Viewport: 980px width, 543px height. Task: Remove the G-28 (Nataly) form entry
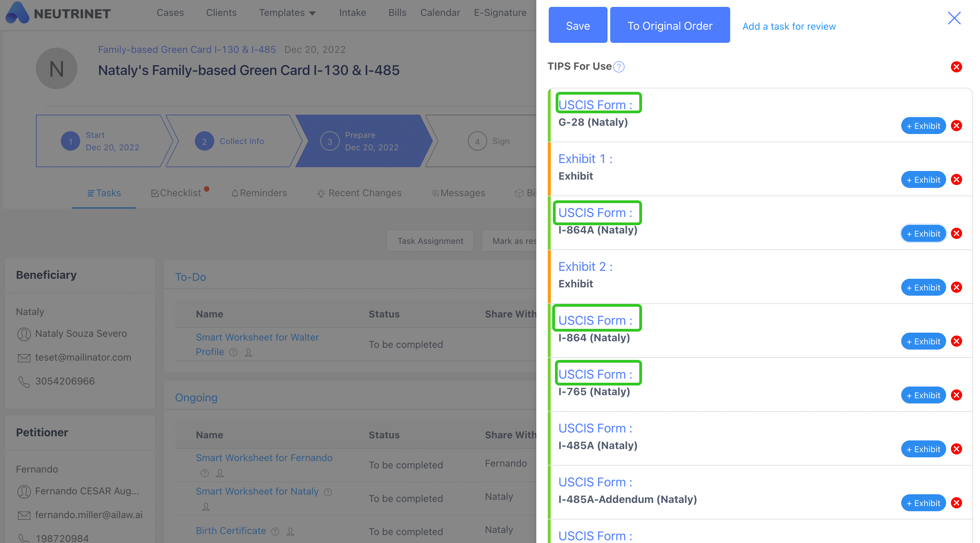[956, 126]
